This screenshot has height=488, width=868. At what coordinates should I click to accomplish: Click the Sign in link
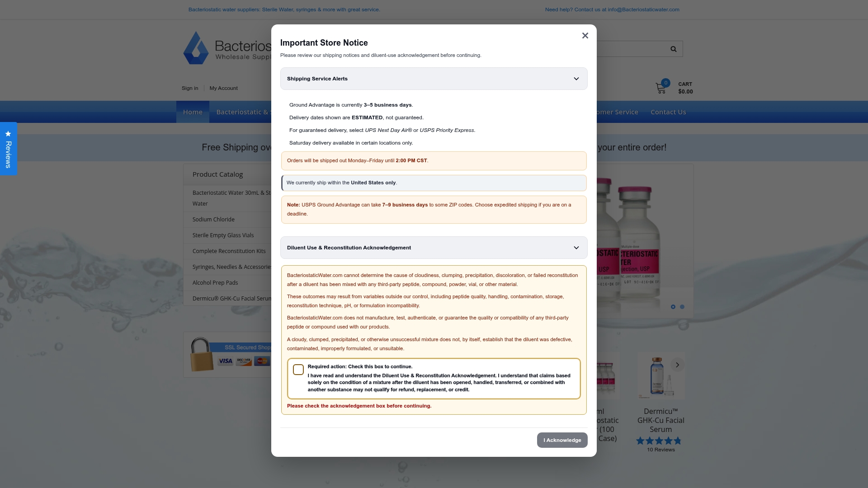(190, 88)
